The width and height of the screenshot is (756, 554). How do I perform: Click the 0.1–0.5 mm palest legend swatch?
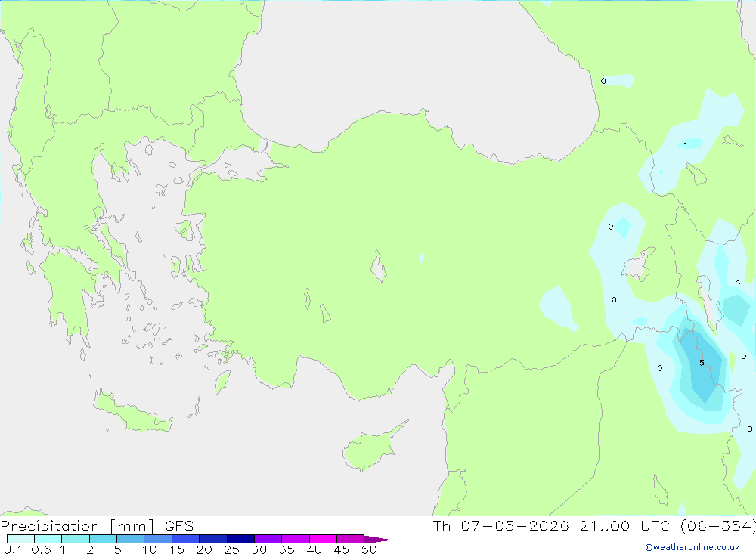coord(20,539)
